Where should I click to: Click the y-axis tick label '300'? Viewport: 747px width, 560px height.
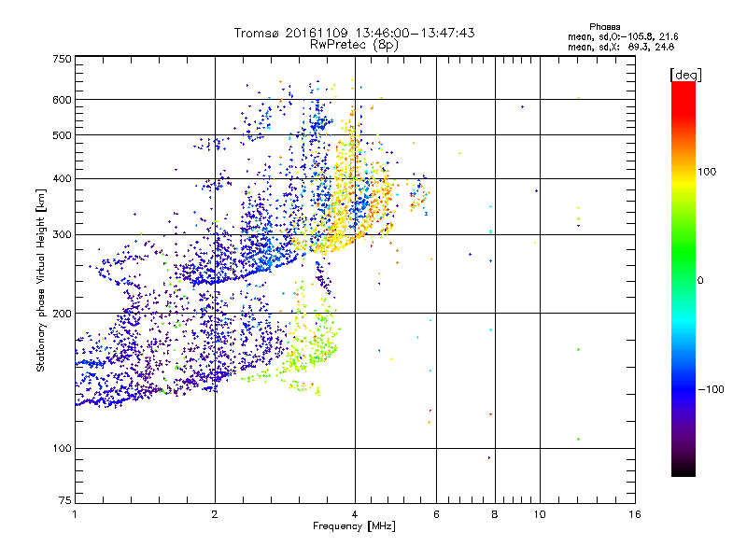pos(62,235)
